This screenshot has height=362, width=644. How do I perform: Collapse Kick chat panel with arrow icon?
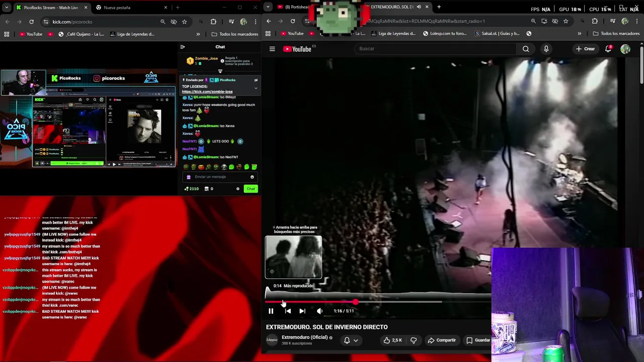click(183, 47)
